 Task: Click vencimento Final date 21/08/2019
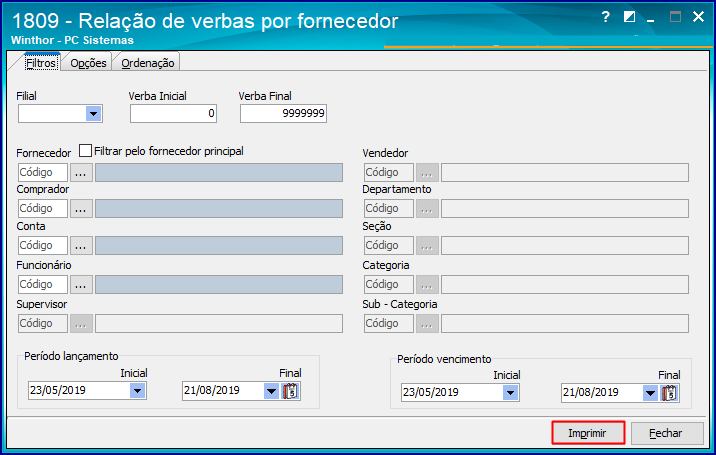[x=591, y=392]
